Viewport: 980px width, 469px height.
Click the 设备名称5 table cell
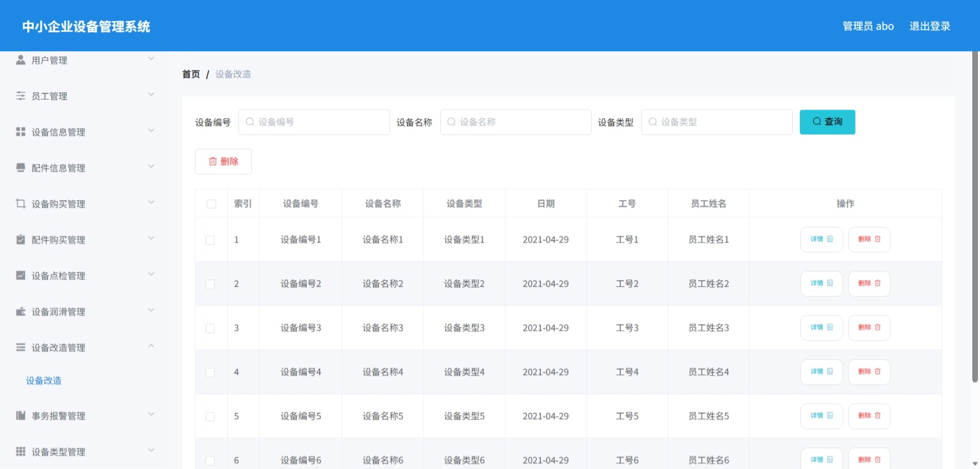[x=383, y=416]
